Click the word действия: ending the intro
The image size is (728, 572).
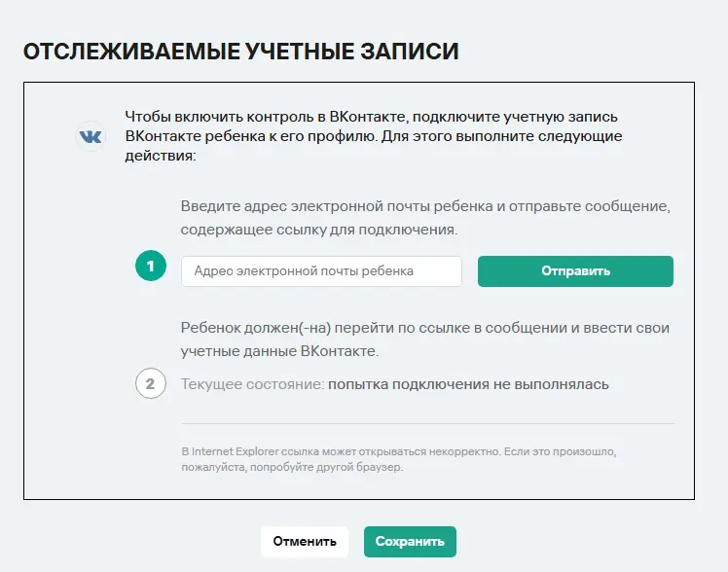pos(161,156)
